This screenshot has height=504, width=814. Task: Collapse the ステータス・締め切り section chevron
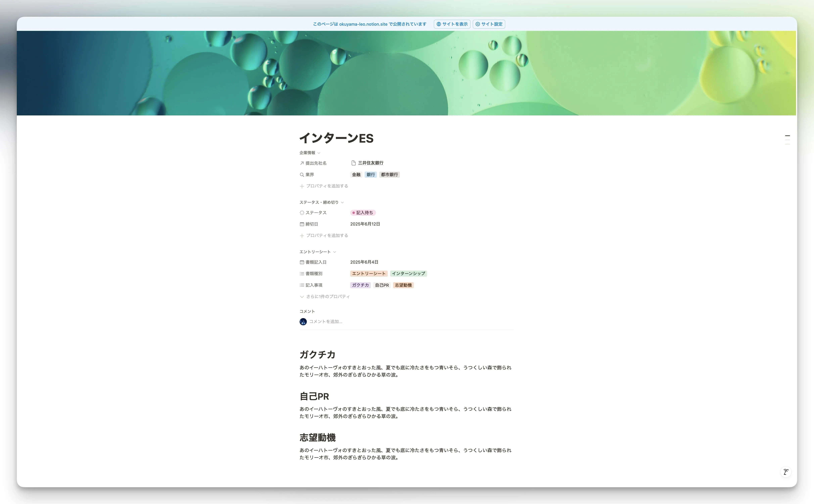coord(343,202)
